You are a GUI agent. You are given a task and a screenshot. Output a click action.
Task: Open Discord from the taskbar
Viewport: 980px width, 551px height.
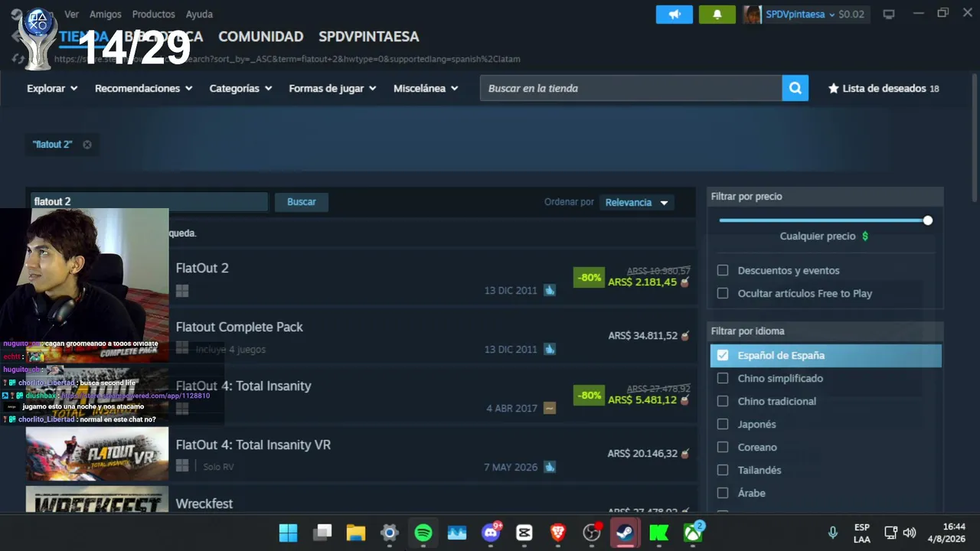tap(491, 533)
